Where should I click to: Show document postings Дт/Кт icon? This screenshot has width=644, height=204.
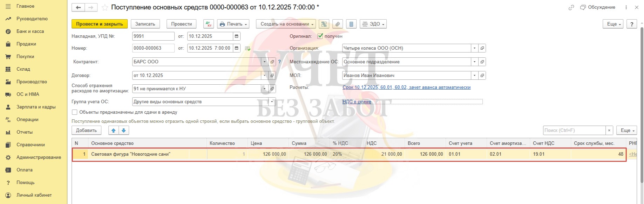click(209, 24)
